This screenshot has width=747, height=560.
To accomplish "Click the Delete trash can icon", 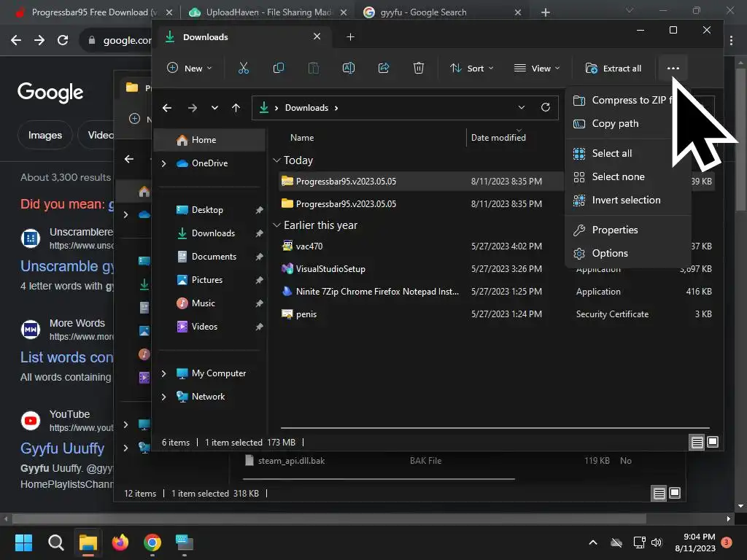I will [x=418, y=68].
